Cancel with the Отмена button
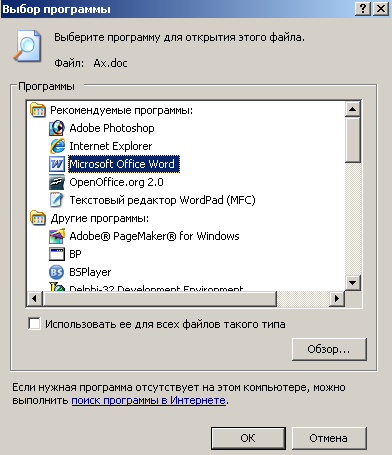The width and height of the screenshot is (392, 455). 329,438
